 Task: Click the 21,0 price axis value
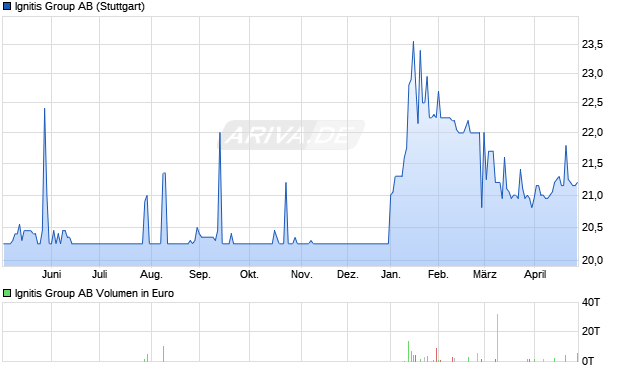(x=592, y=195)
